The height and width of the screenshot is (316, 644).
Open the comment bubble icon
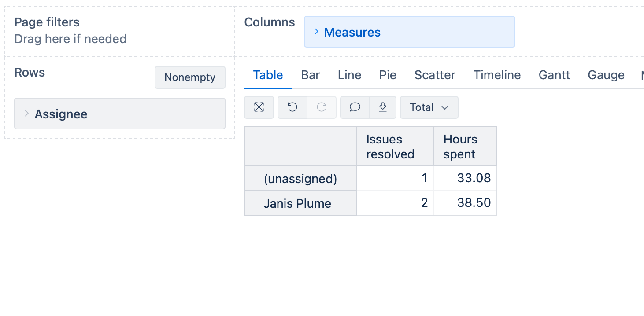click(355, 107)
